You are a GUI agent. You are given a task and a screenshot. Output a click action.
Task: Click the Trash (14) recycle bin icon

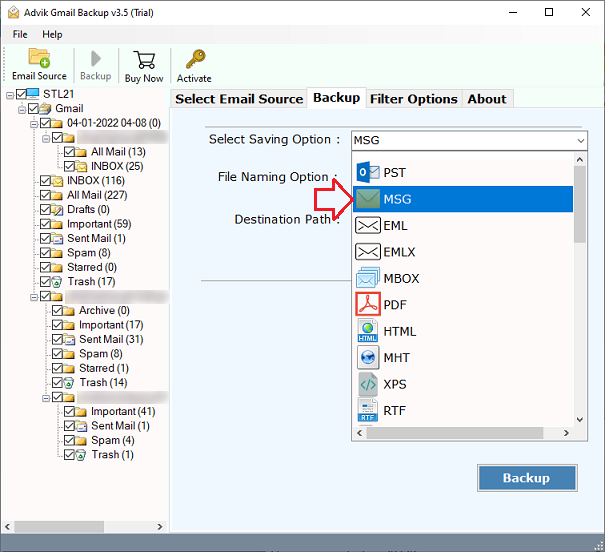point(69,383)
